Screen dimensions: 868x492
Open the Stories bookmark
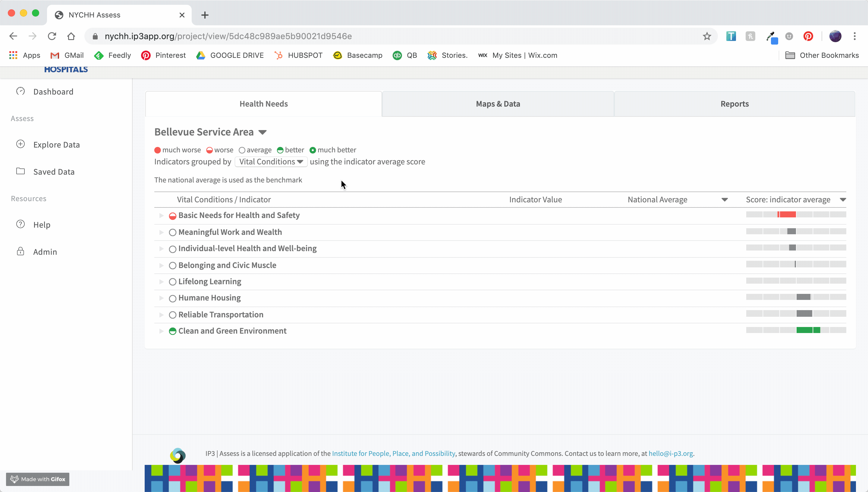click(447, 55)
